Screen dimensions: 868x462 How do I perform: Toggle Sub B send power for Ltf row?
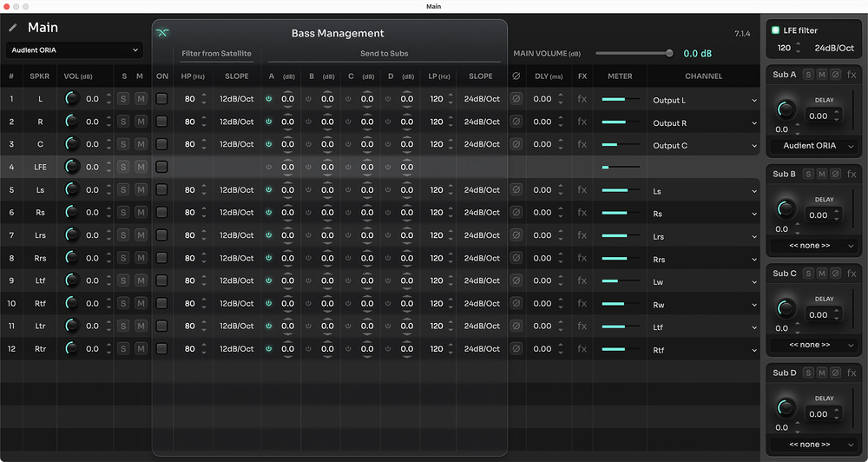tap(309, 280)
